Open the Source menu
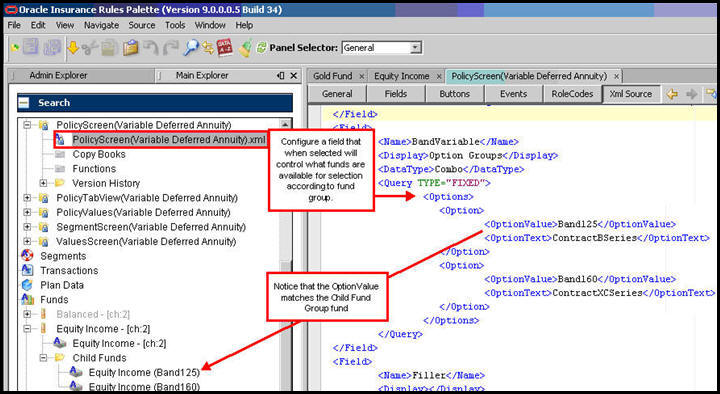This screenshot has width=720, height=394. [142, 25]
